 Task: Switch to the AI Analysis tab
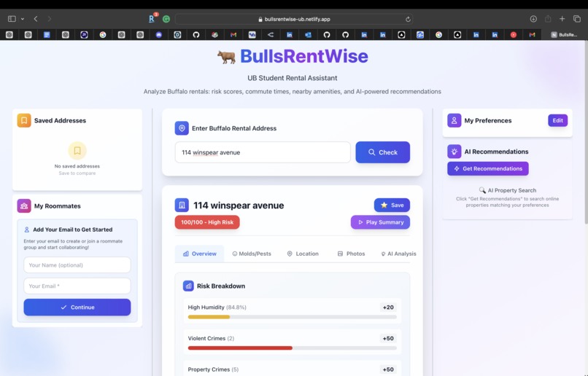point(398,254)
